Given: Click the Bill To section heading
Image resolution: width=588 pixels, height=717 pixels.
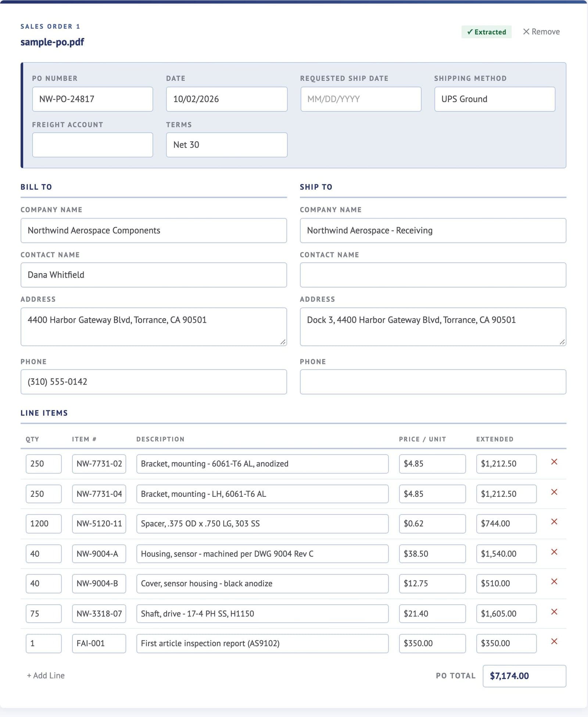Looking at the screenshot, I should point(36,187).
